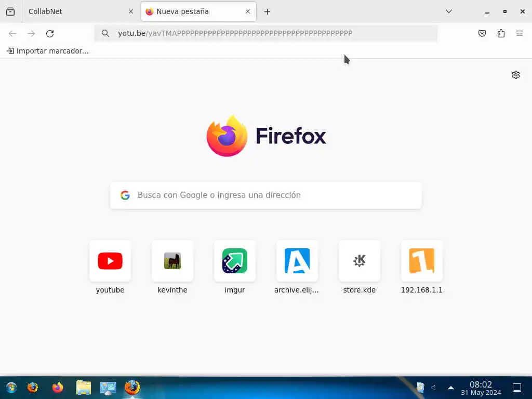Reload the current page
The height and width of the screenshot is (399, 532).
pyautogui.click(x=50, y=33)
